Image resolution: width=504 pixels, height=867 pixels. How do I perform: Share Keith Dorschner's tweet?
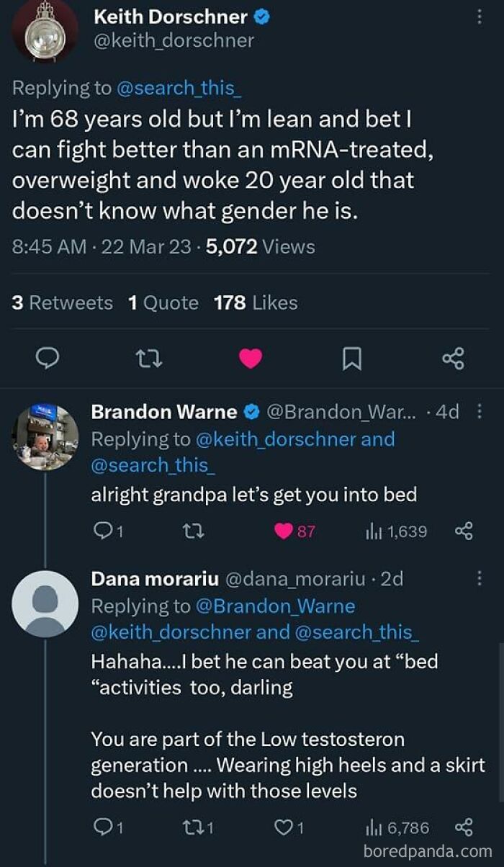click(454, 358)
